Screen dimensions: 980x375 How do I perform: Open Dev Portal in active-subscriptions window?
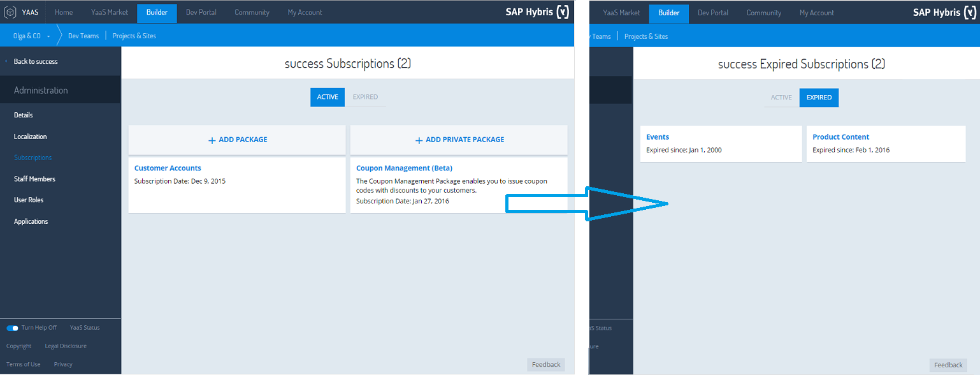(x=201, y=12)
